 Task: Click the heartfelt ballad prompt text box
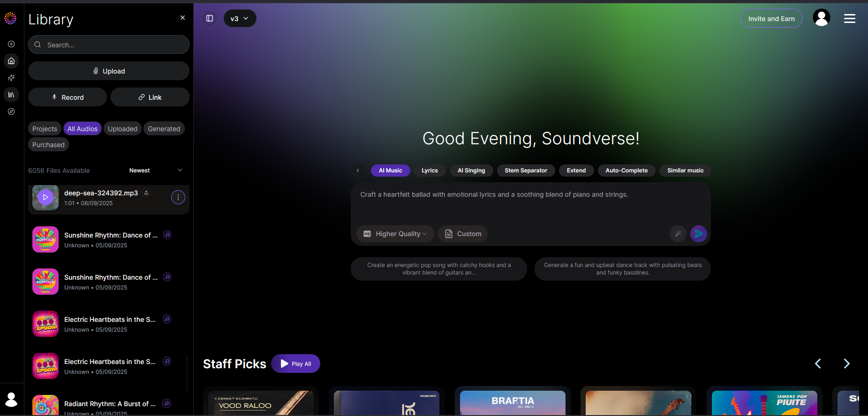pyautogui.click(x=530, y=202)
